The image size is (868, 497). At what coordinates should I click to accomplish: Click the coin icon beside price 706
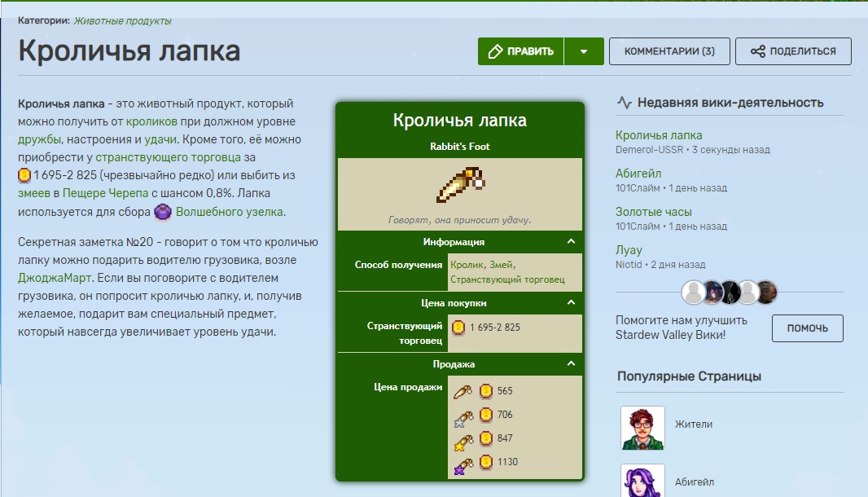(x=485, y=415)
